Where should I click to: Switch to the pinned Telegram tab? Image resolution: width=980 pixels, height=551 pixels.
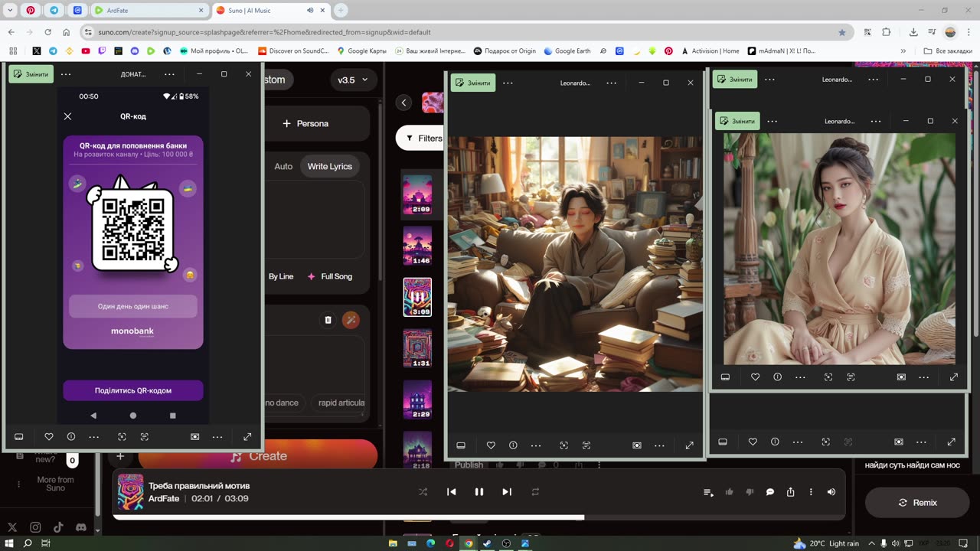click(x=54, y=10)
